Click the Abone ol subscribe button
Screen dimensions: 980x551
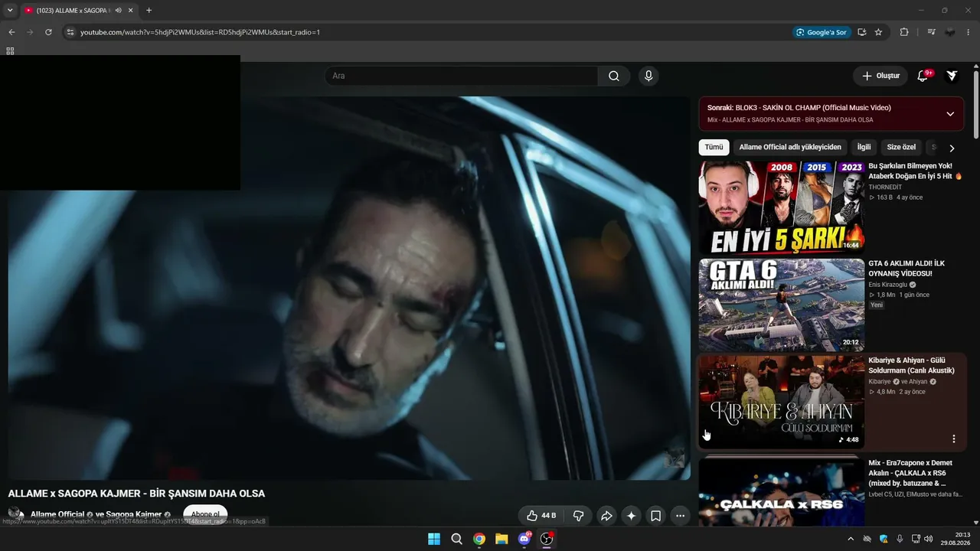coord(205,514)
